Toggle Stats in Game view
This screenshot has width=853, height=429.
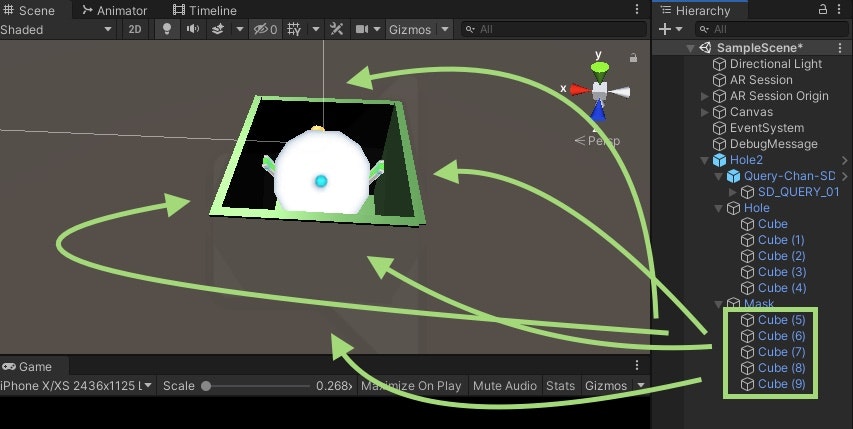point(560,386)
